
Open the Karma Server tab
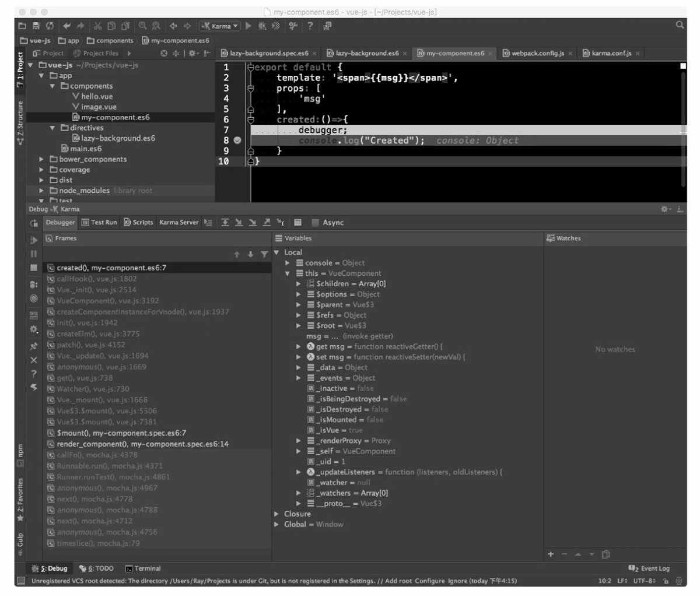tap(178, 222)
